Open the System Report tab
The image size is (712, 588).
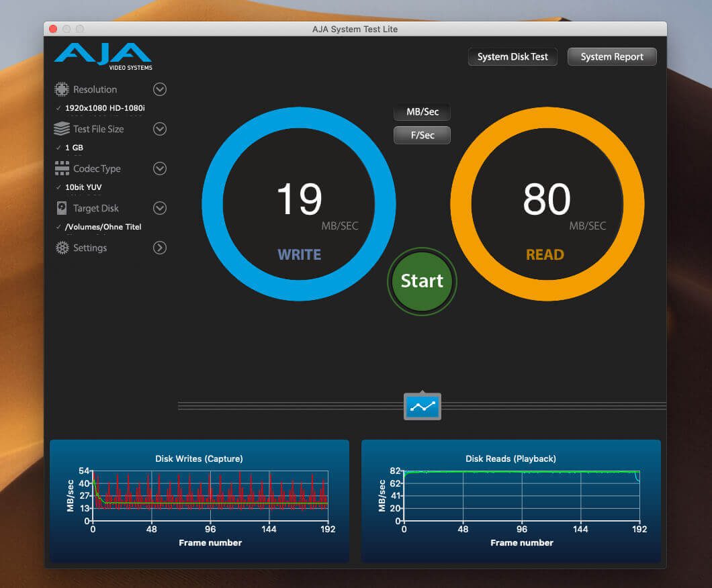click(x=612, y=56)
